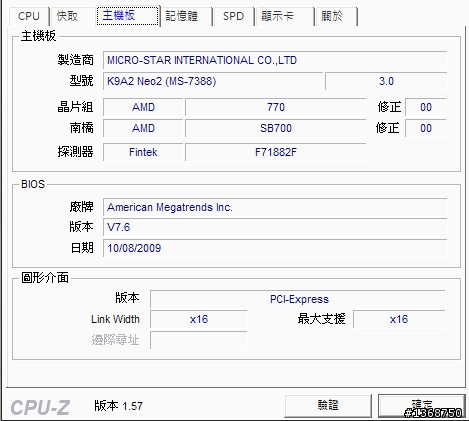Click the Fintek sensor vendor field
Image resolution: width=469 pixels, height=421 pixels.
(143, 152)
